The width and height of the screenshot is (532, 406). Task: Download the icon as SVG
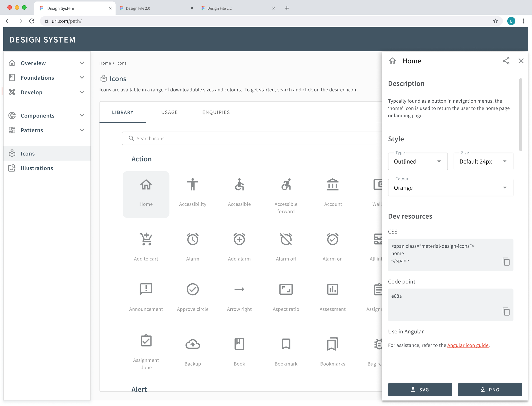[x=420, y=389]
